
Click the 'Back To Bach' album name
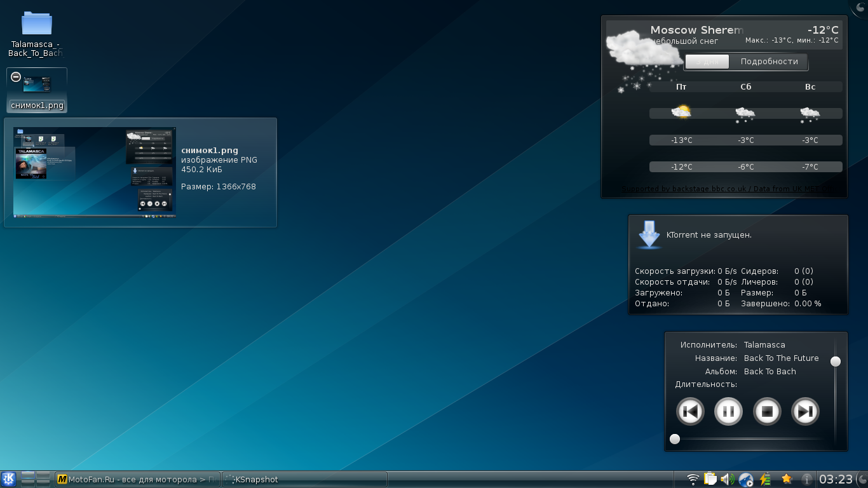(x=770, y=372)
